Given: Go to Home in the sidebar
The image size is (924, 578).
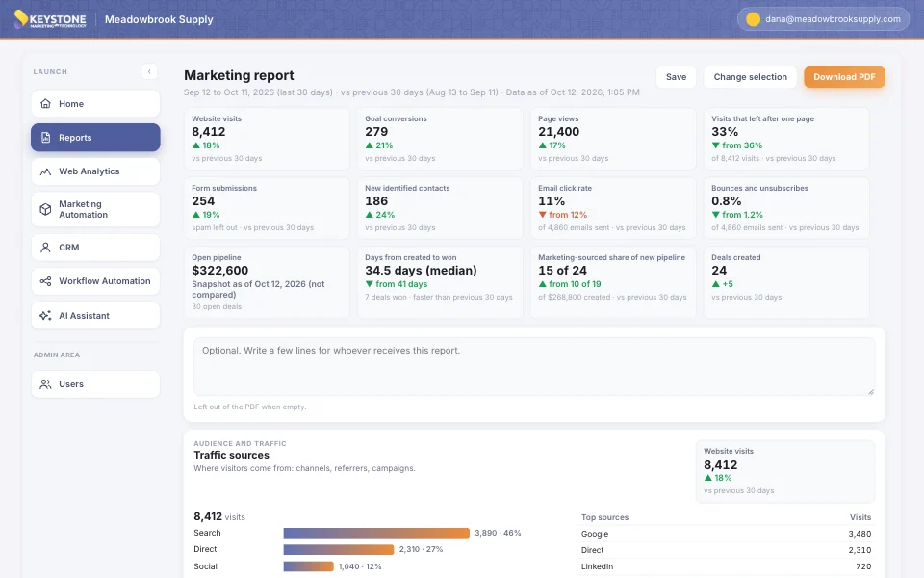Looking at the screenshot, I should tap(95, 104).
